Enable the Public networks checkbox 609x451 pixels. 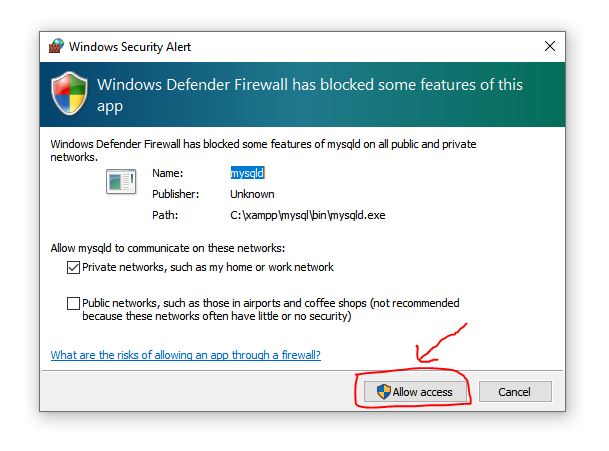pyautogui.click(x=73, y=303)
